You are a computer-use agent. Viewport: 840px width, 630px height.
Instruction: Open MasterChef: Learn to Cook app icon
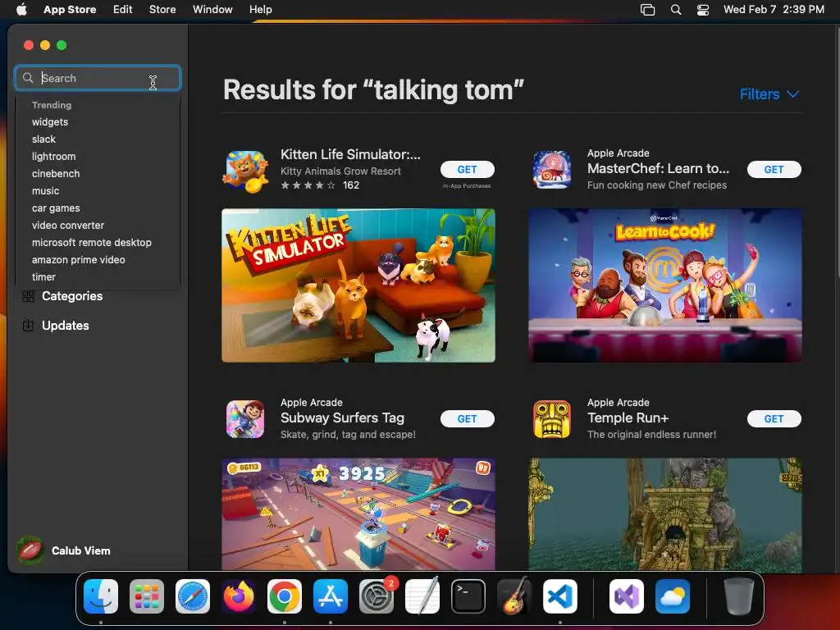[552, 170]
